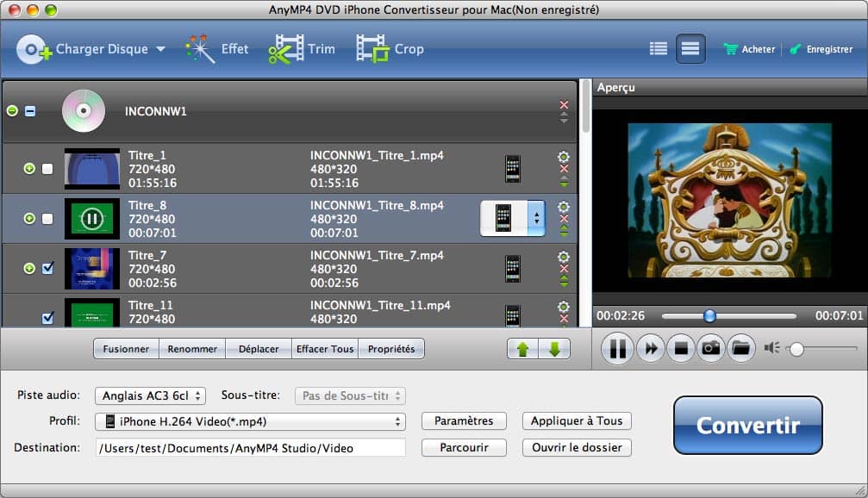
Task: Open settings gear for Titre_7
Action: [564, 257]
